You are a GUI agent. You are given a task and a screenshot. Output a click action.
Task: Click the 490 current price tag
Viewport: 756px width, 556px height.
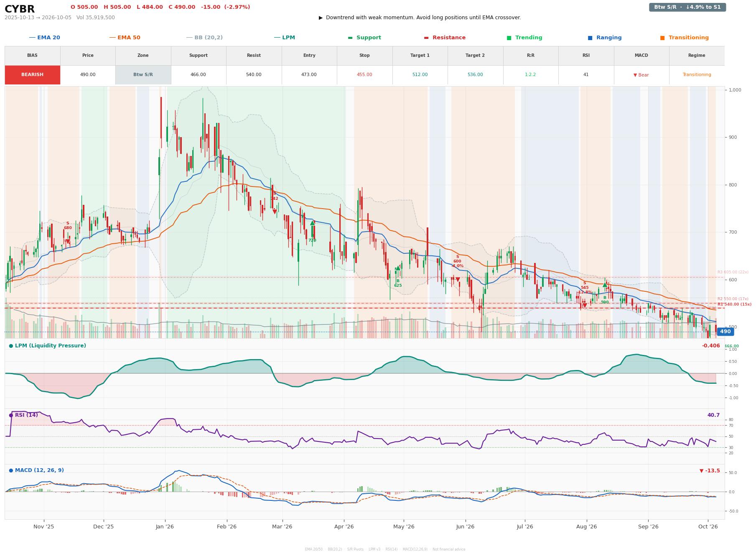pos(725,332)
